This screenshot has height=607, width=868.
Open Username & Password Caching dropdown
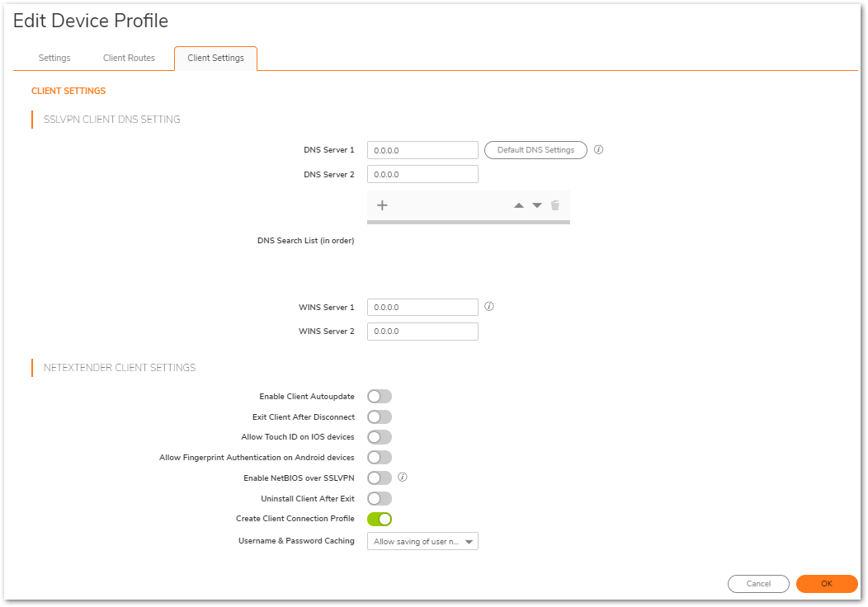pyautogui.click(x=422, y=542)
